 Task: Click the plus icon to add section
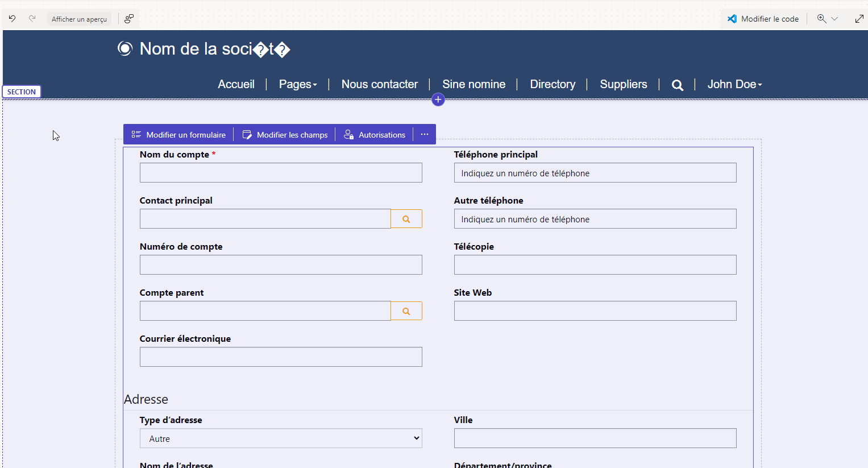(x=438, y=100)
